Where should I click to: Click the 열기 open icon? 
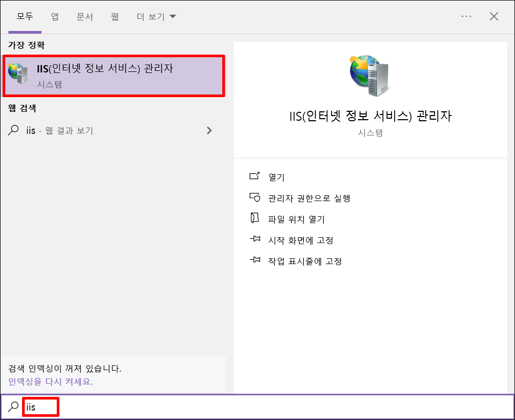(x=254, y=176)
